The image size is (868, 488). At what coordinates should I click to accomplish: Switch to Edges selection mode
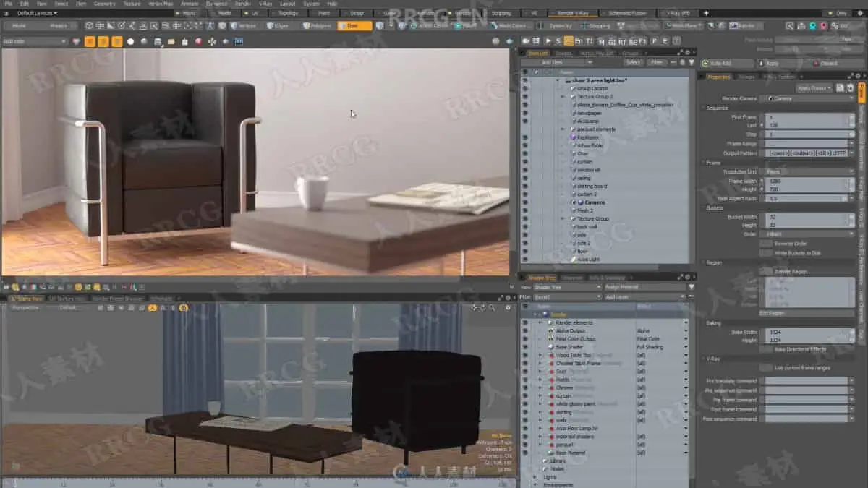pyautogui.click(x=278, y=26)
